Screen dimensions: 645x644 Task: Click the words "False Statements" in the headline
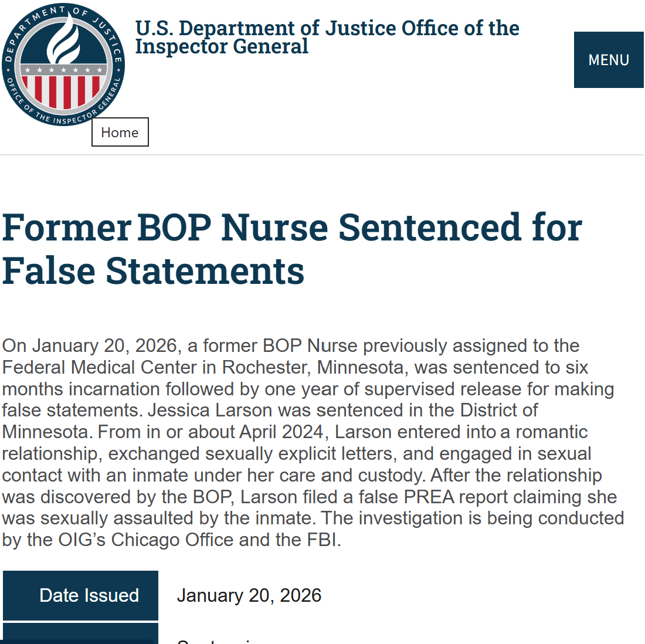tap(153, 271)
